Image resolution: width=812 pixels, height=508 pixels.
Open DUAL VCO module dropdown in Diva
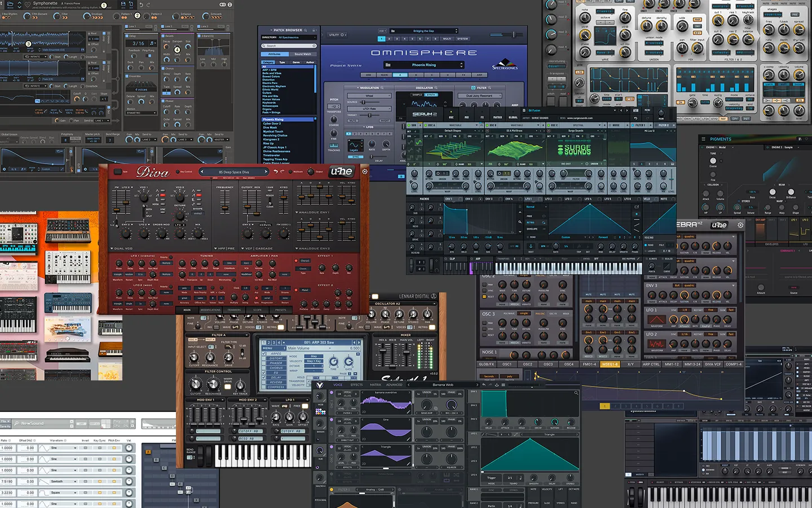click(x=121, y=248)
